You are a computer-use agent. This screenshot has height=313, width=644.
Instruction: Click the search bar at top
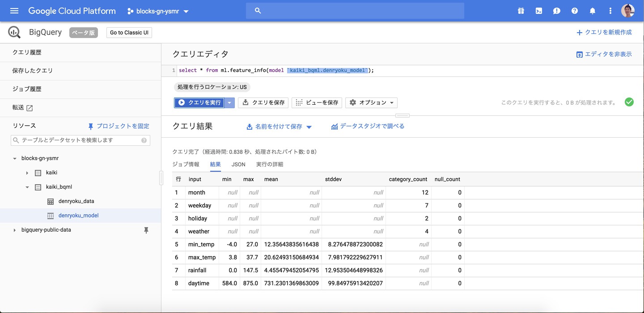coord(355,11)
